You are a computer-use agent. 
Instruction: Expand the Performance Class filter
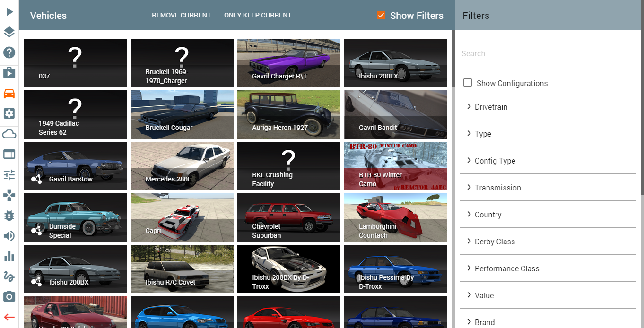pos(548,268)
